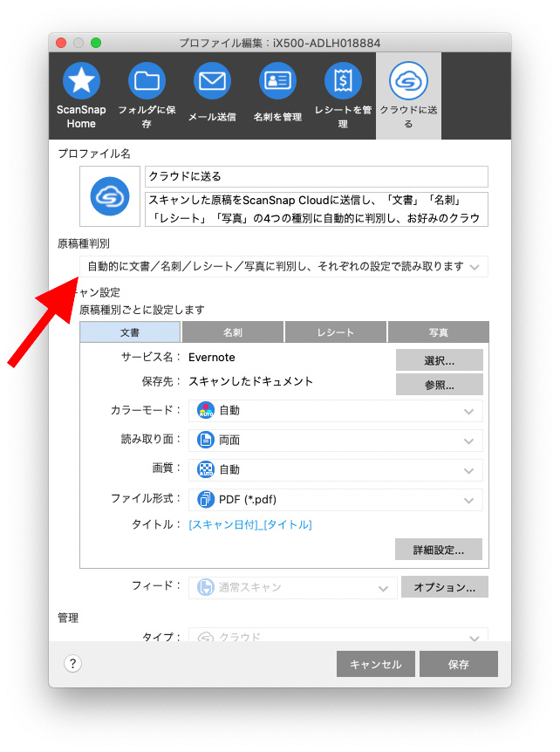560x752 pixels.
Task: Select the 名刺を管理 business card profile icon
Action: (277, 80)
